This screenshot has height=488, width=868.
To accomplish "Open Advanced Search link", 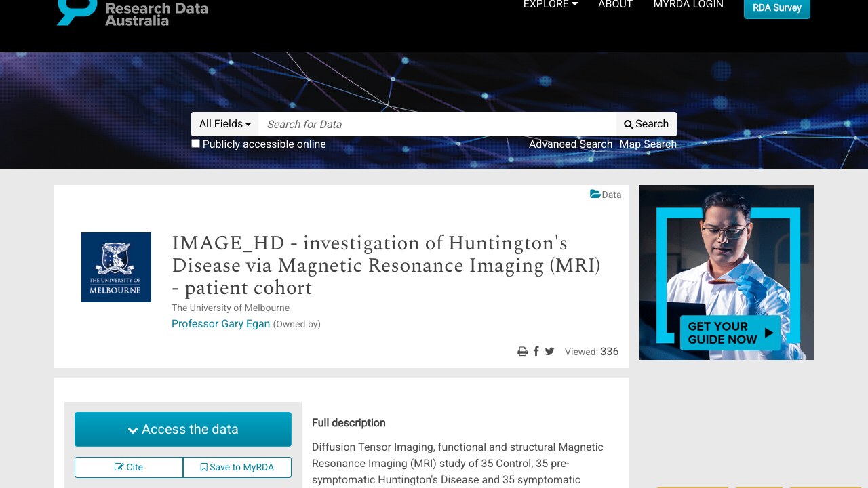I will tap(570, 144).
